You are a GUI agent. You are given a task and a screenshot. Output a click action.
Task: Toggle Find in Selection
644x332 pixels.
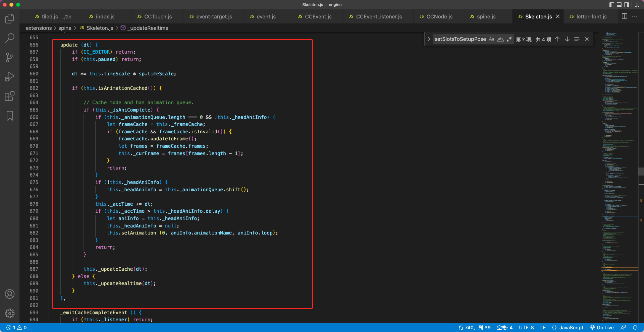pyautogui.click(x=577, y=39)
